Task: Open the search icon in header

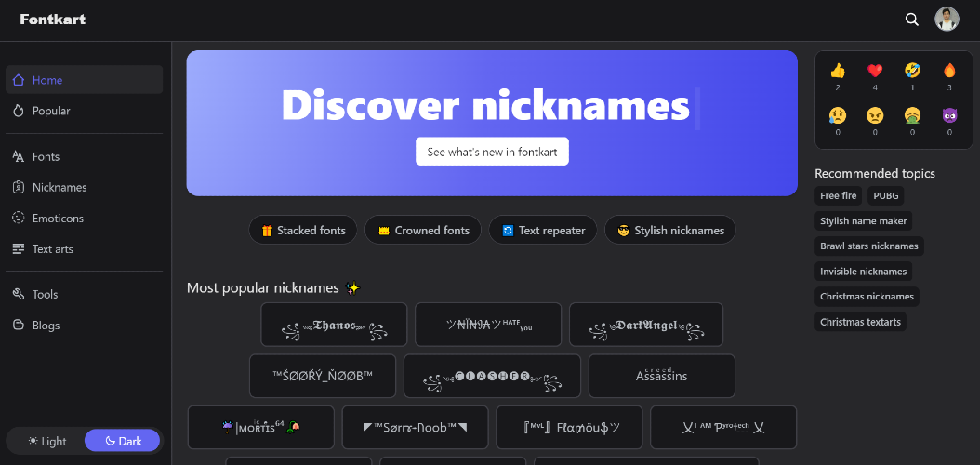Action: click(912, 20)
